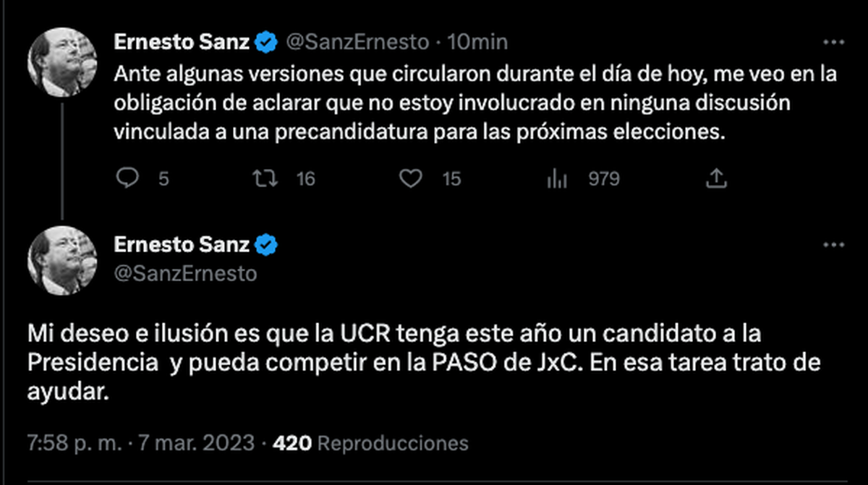Image resolution: width=868 pixels, height=485 pixels.
Task: Click the reply icon on the first tweet
Action: 127,178
